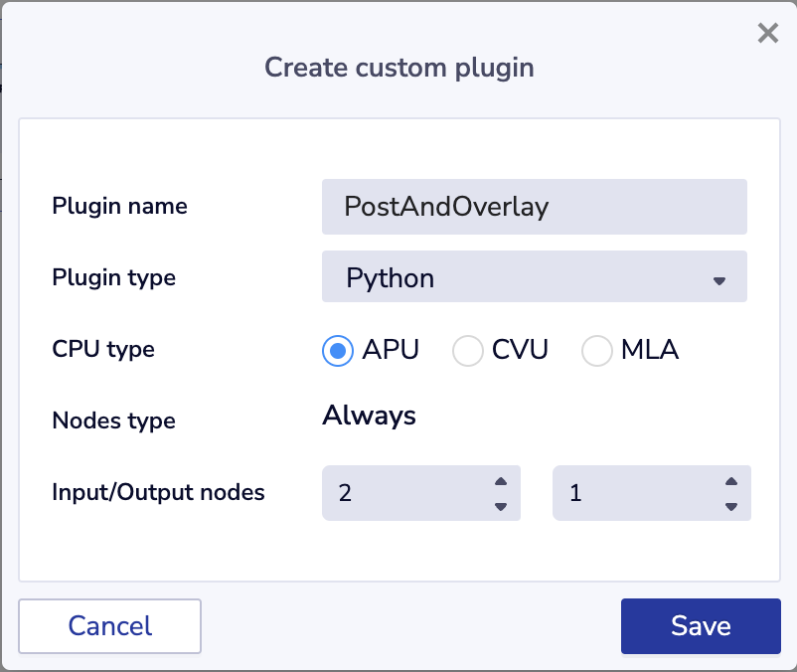Switch CPU type to MLA

[597, 350]
